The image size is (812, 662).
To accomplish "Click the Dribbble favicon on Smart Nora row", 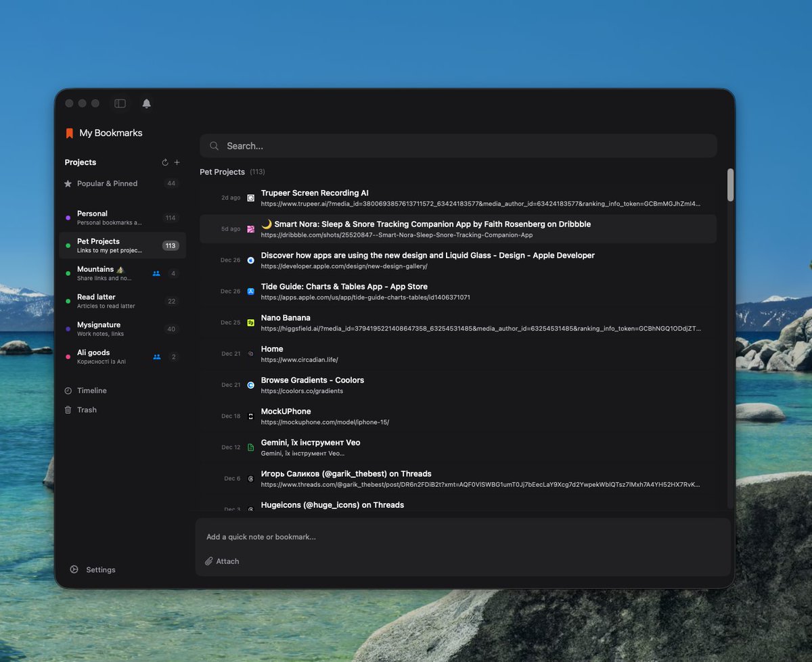I will coord(250,229).
